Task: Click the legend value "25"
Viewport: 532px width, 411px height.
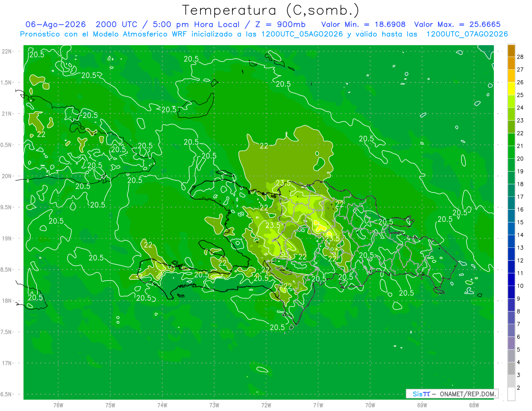Action: point(520,95)
